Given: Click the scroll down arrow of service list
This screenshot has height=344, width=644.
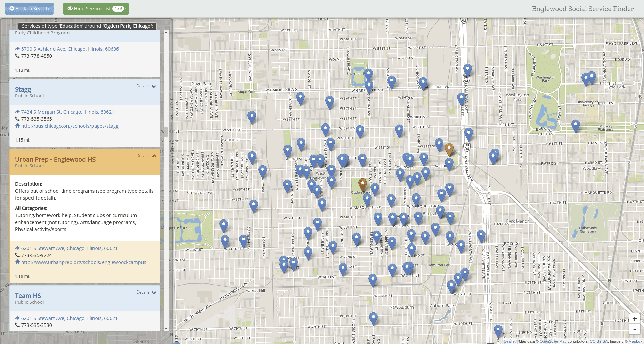Looking at the screenshot, I should [166, 329].
